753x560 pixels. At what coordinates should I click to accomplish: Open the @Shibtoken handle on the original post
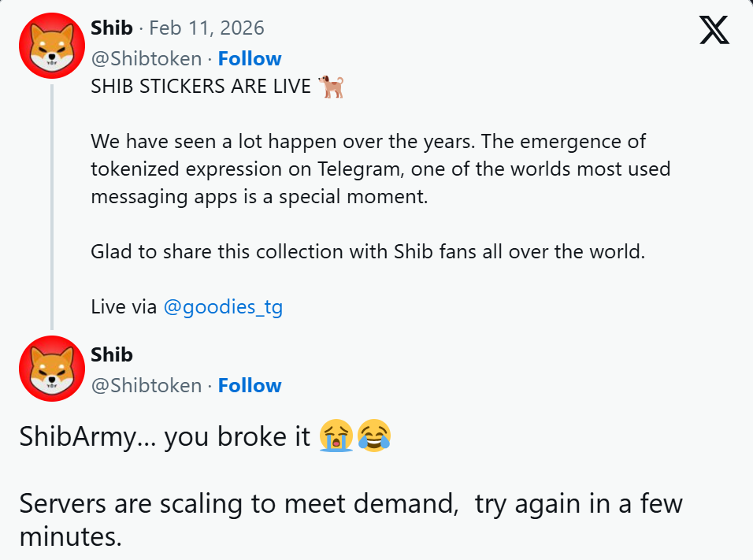click(147, 59)
